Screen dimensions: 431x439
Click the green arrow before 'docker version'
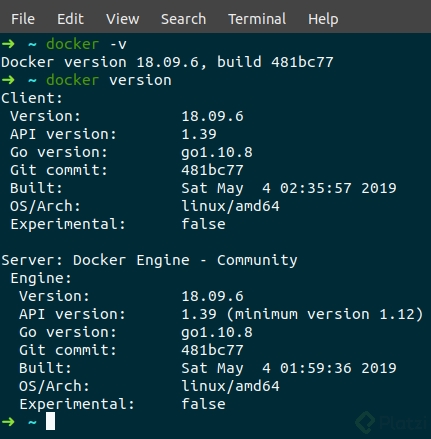8,80
